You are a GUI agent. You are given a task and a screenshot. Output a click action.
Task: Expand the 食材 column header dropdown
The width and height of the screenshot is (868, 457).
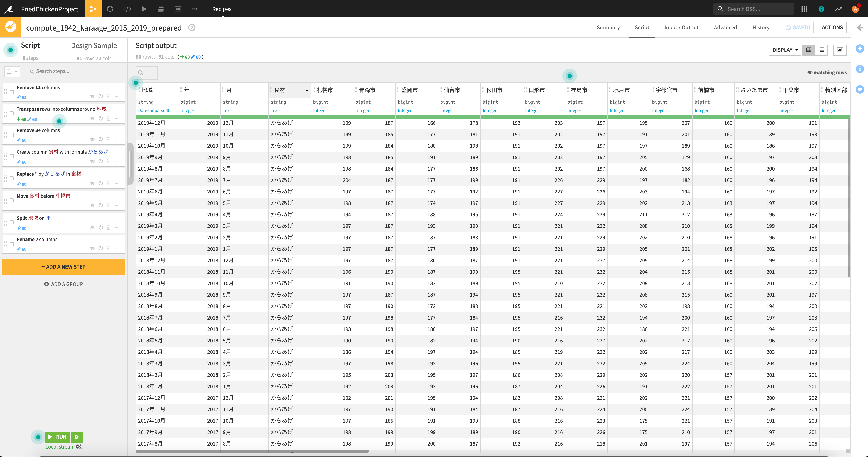(306, 90)
